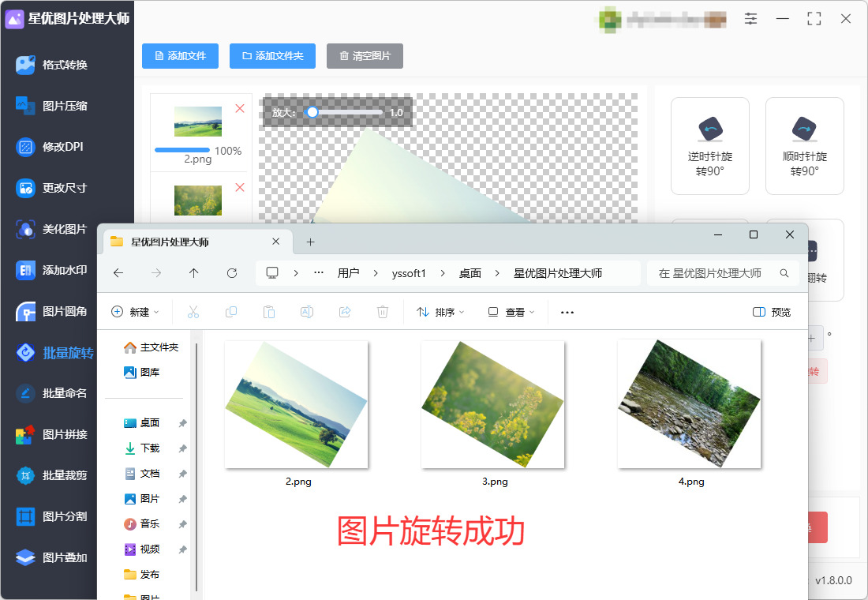Select 图片压缩 in the sidebar
The width and height of the screenshot is (868, 600).
tap(52, 106)
